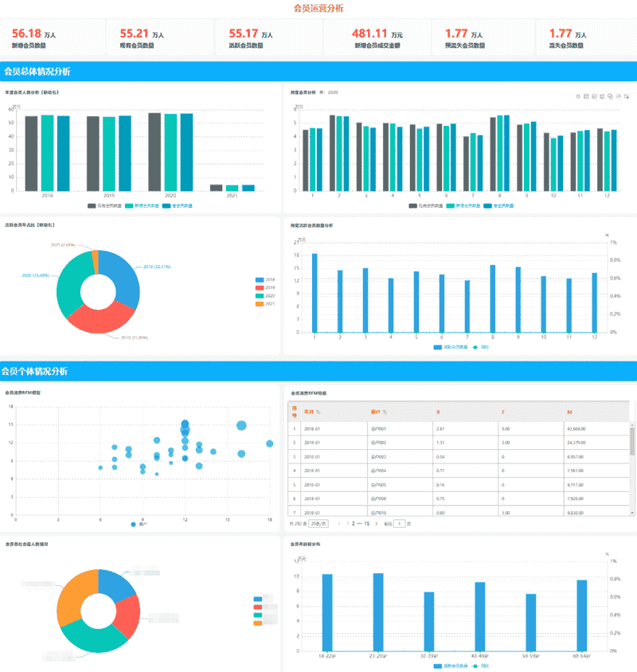Select page 2 in table pagination
This screenshot has height=672, width=637.
pyautogui.click(x=354, y=524)
